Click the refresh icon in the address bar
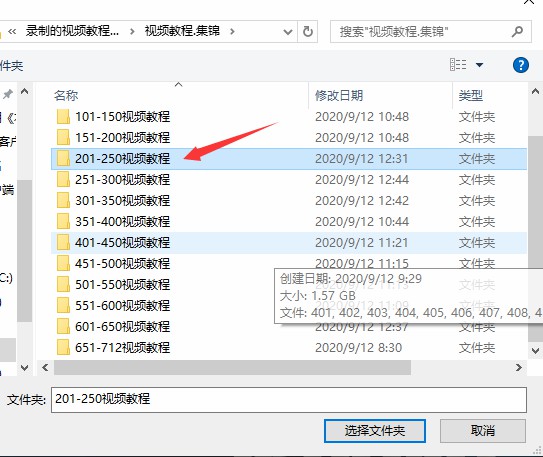543x457 pixels. (308, 32)
